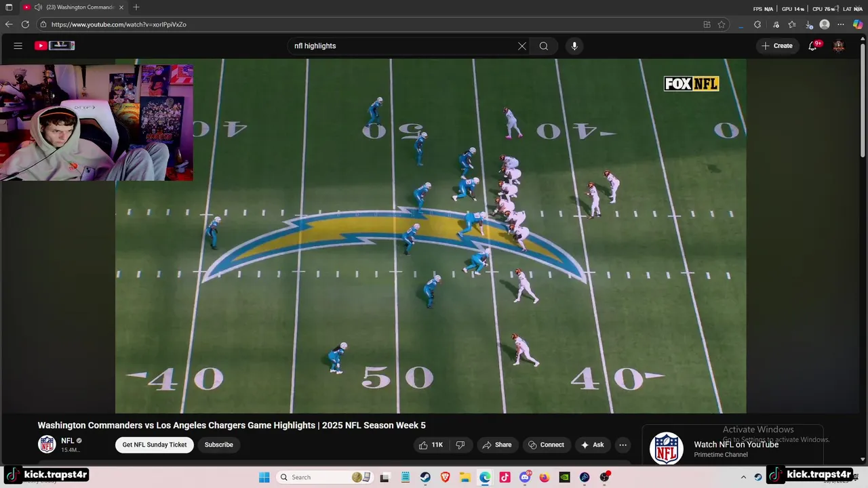This screenshot has width=868, height=488.
Task: Subscribe to the NFL channel
Action: point(219,445)
